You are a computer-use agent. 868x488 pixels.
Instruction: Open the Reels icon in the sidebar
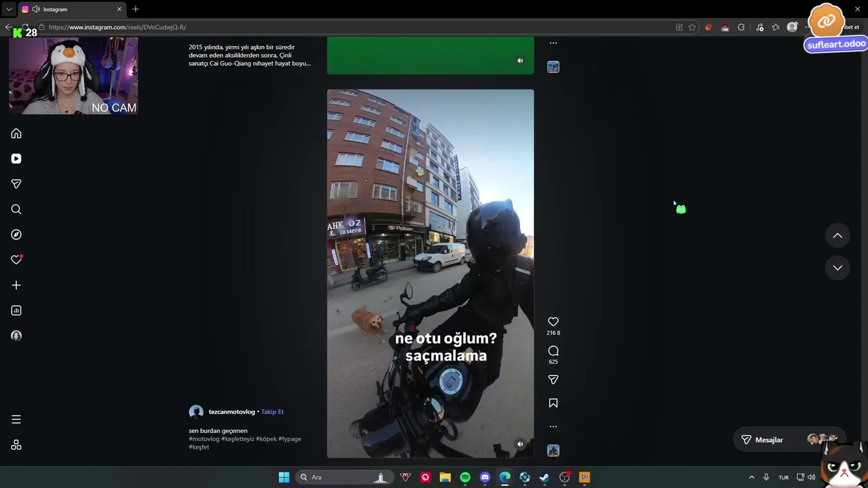click(16, 159)
